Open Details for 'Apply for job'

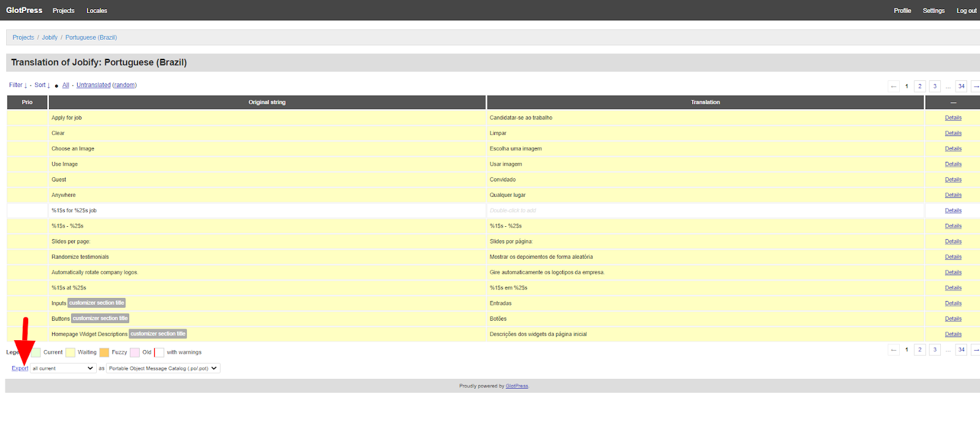tap(953, 118)
